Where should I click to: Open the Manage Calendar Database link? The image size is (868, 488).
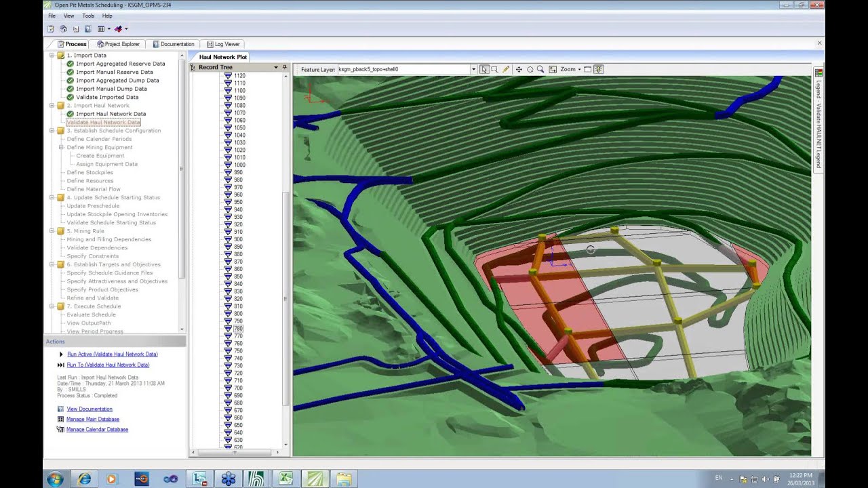pyautogui.click(x=97, y=429)
